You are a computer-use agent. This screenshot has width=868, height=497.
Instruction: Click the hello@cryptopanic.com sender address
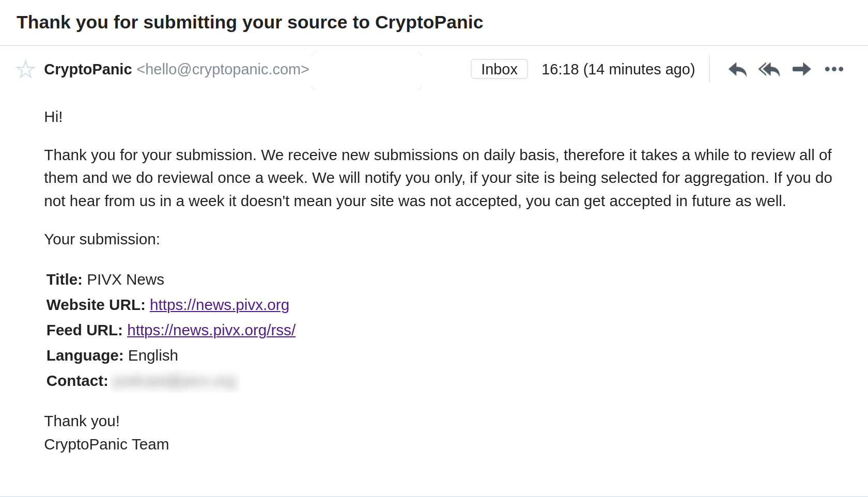pyautogui.click(x=223, y=69)
